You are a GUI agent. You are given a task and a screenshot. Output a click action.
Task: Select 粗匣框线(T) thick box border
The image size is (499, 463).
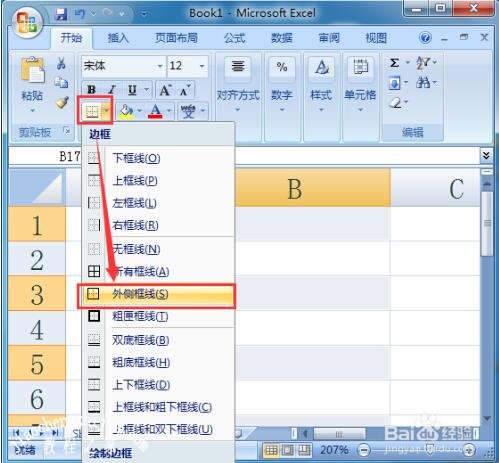(x=158, y=316)
